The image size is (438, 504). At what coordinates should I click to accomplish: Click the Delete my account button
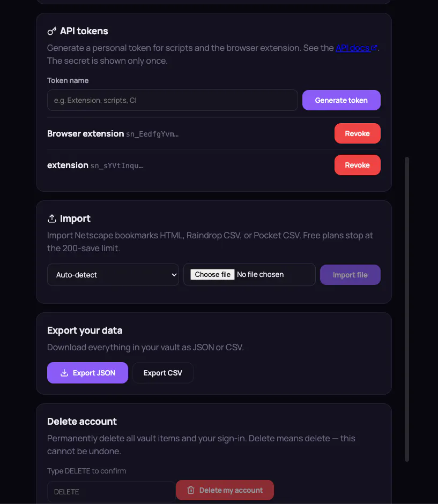click(x=225, y=490)
